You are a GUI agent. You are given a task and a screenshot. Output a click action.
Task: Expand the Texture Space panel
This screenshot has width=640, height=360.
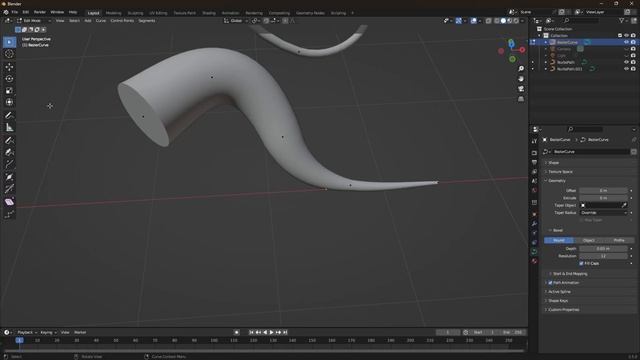pyautogui.click(x=560, y=171)
